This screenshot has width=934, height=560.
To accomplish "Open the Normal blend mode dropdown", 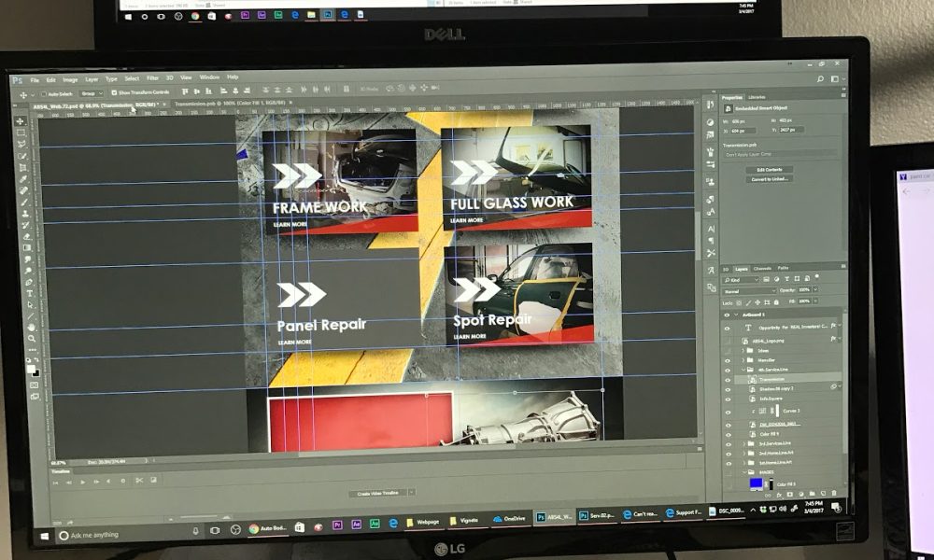I will (749, 290).
